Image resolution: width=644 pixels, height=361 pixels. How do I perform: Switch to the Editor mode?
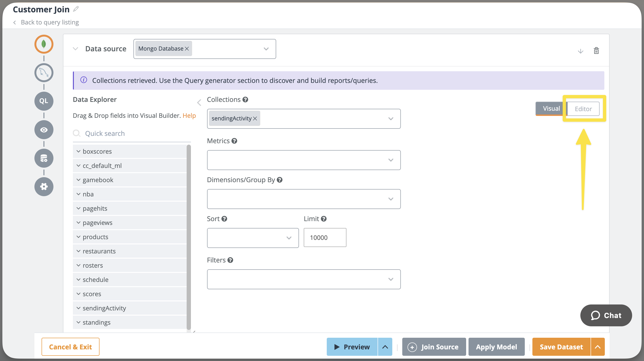(x=583, y=109)
